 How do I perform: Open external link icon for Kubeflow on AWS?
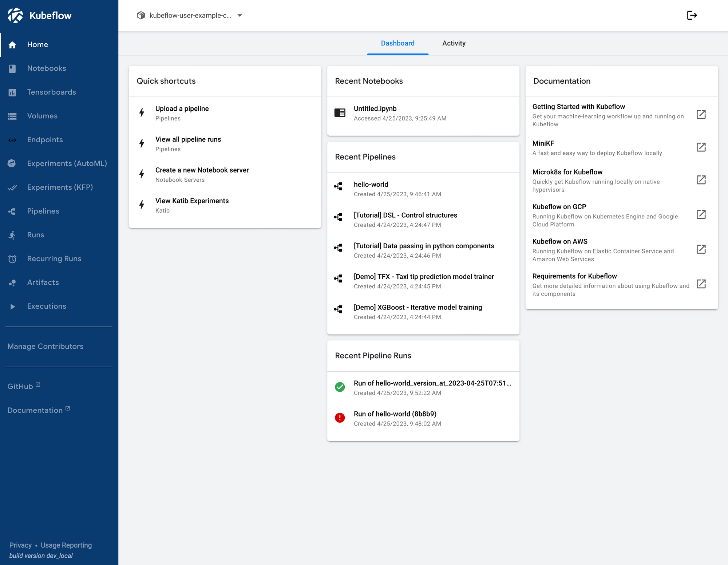(701, 249)
